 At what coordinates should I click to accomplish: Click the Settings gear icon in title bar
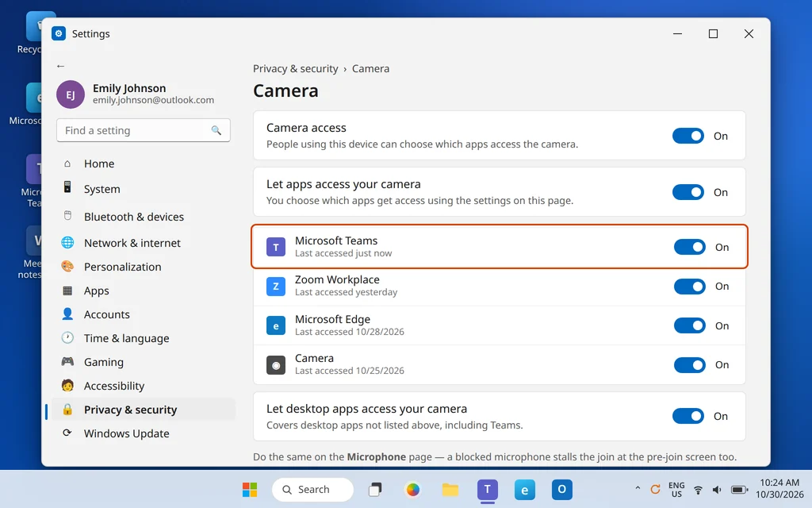pyautogui.click(x=59, y=33)
